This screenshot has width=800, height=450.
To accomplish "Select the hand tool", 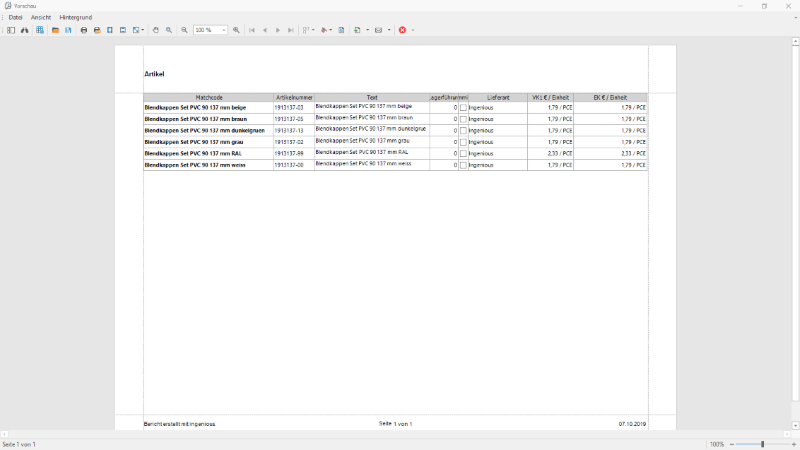I will click(156, 30).
